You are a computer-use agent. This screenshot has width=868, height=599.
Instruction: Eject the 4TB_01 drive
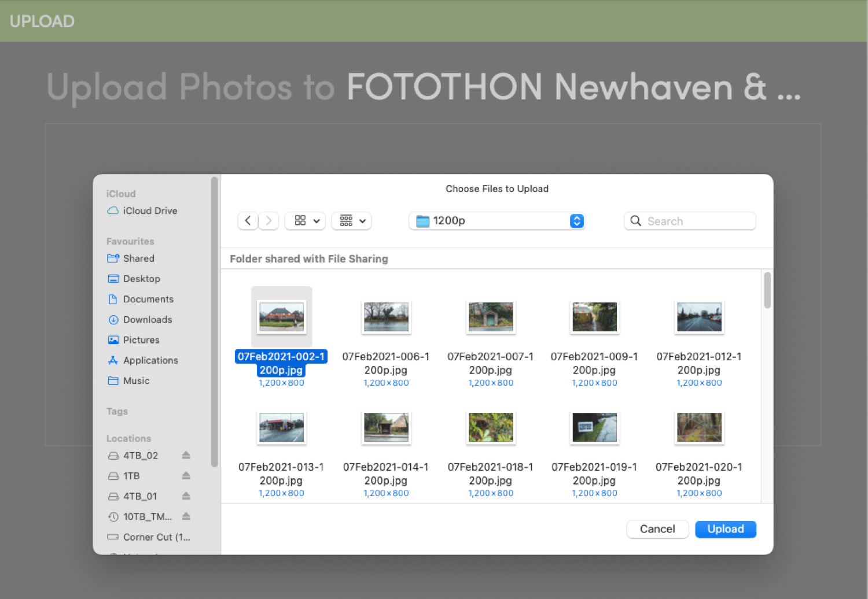pos(186,496)
